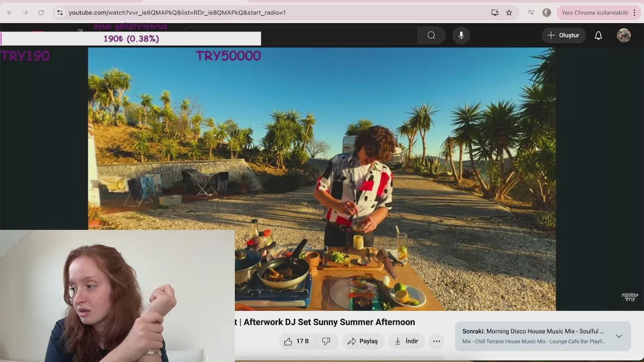Dislike the video with thumbs-down button

[326, 341]
